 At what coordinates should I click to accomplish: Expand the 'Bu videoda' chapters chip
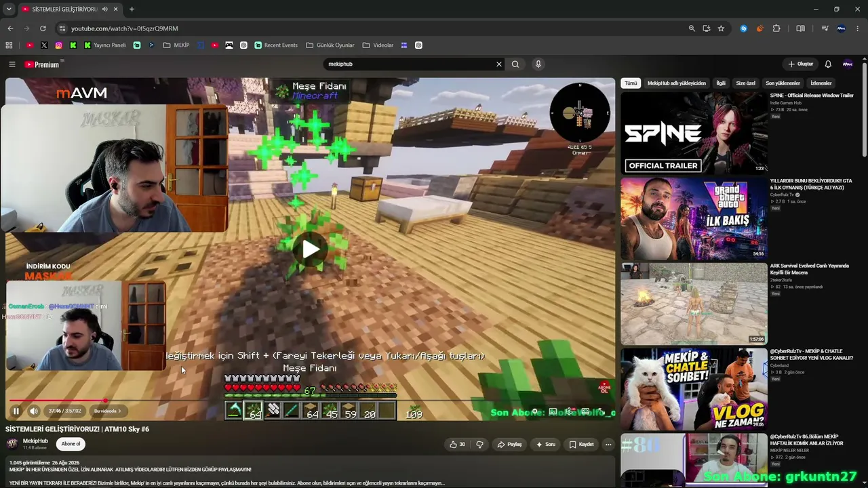[x=108, y=411]
